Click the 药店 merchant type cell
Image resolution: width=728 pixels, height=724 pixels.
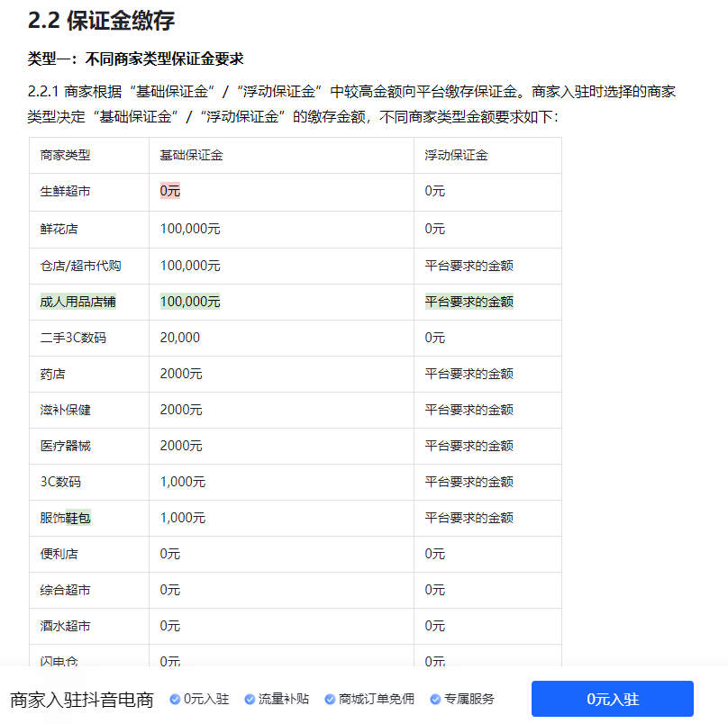click(x=52, y=374)
